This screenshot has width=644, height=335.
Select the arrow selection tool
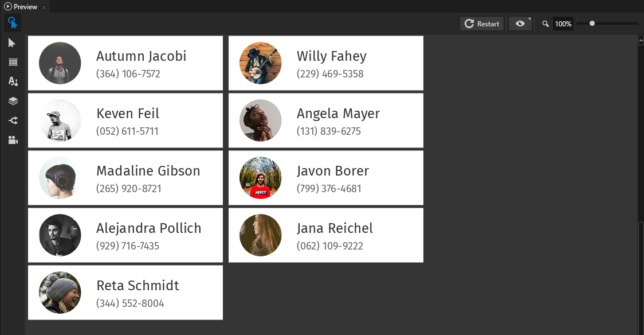click(x=12, y=43)
